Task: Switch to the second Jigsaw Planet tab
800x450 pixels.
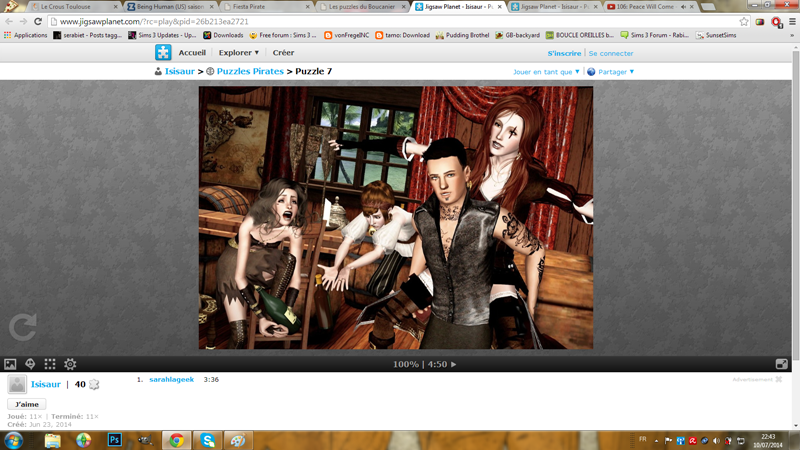Action: [555, 7]
